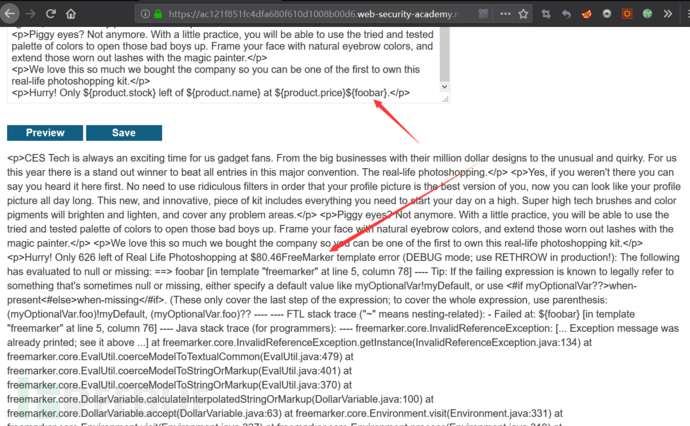Open the QR code icon in address bar
Viewport: 690px width, 426px height.
coord(483,14)
